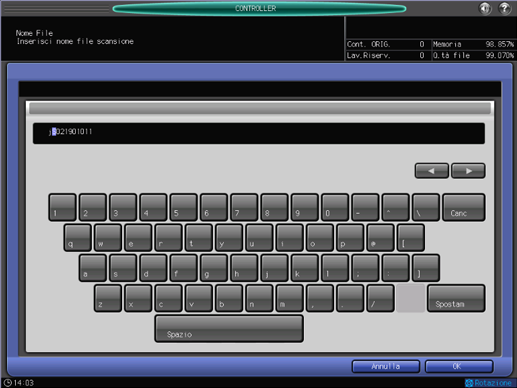
Task: Tap the a key
Action: 93,268
